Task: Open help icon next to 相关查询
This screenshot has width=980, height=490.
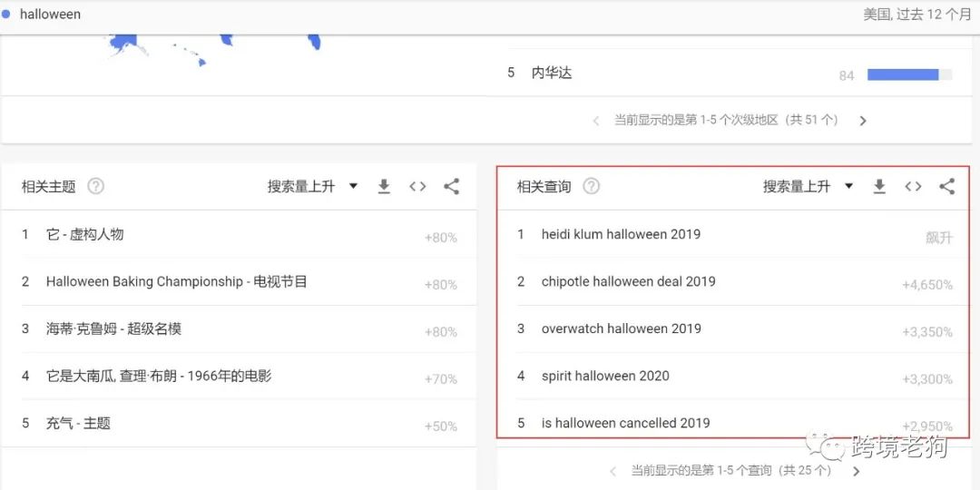Action: click(x=591, y=186)
